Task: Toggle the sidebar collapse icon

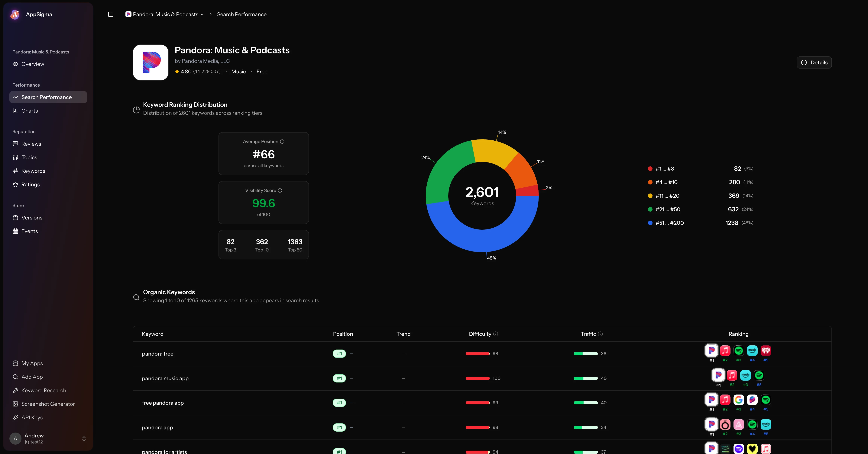Action: (111, 14)
